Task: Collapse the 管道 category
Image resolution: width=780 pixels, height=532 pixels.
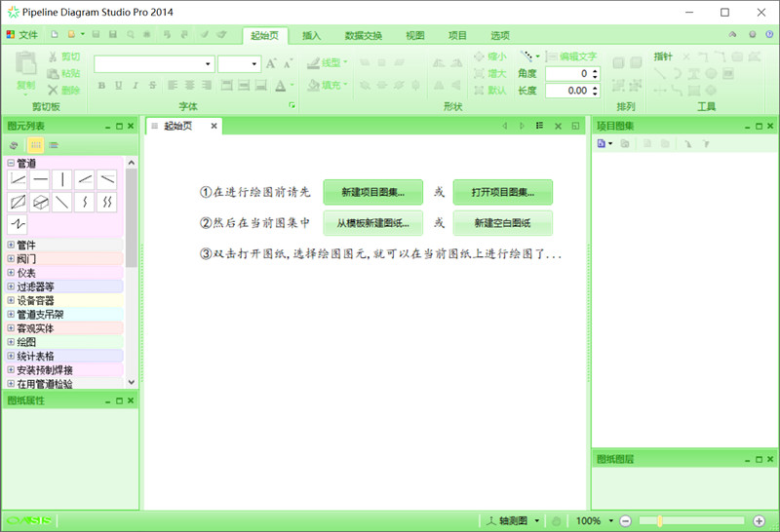Action: [11, 163]
